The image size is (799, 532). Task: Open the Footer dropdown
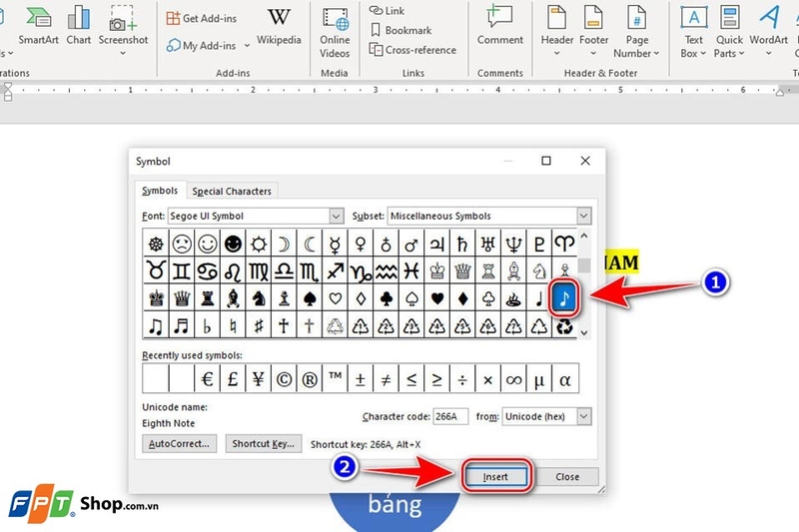(x=593, y=32)
